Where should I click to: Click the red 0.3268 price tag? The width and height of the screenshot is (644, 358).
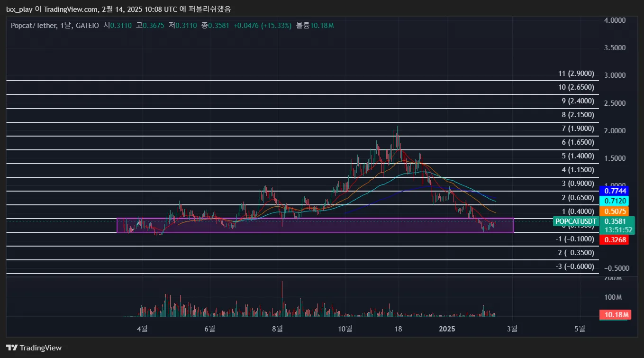point(614,240)
